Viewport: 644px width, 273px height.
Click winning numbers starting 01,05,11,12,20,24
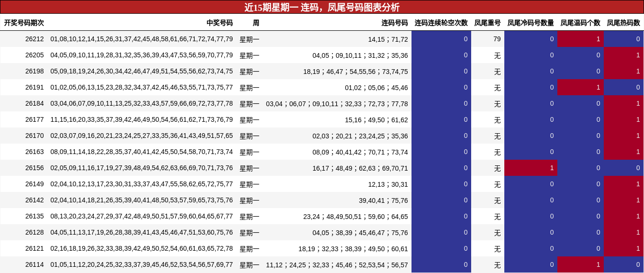(142, 264)
